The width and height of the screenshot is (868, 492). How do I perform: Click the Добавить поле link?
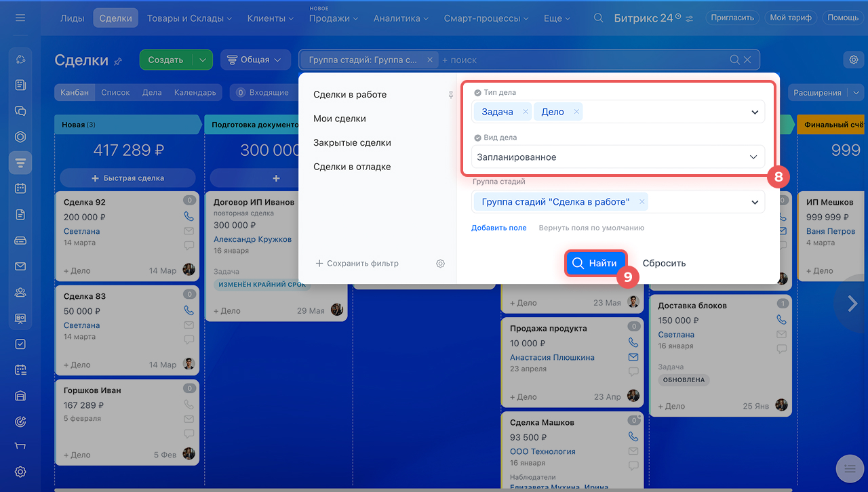498,228
